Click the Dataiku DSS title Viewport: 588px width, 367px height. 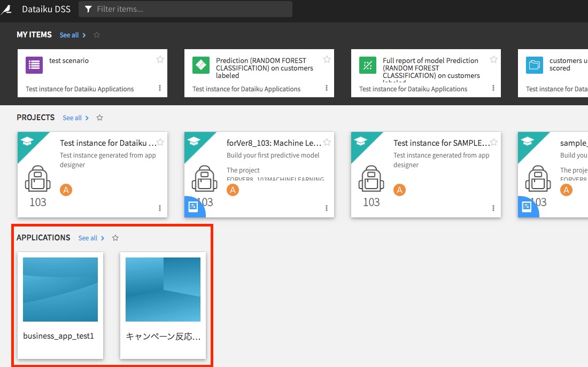click(46, 9)
